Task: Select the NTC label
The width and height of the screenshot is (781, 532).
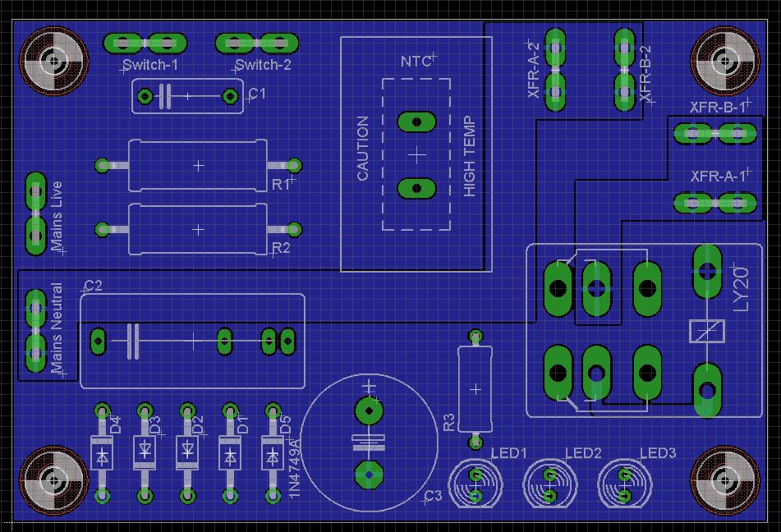Action: [x=416, y=62]
